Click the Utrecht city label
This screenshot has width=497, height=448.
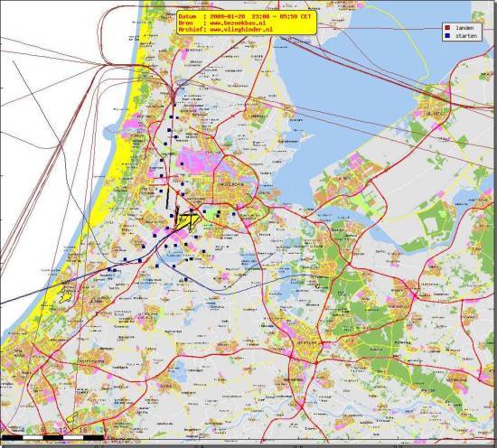coord(307,343)
